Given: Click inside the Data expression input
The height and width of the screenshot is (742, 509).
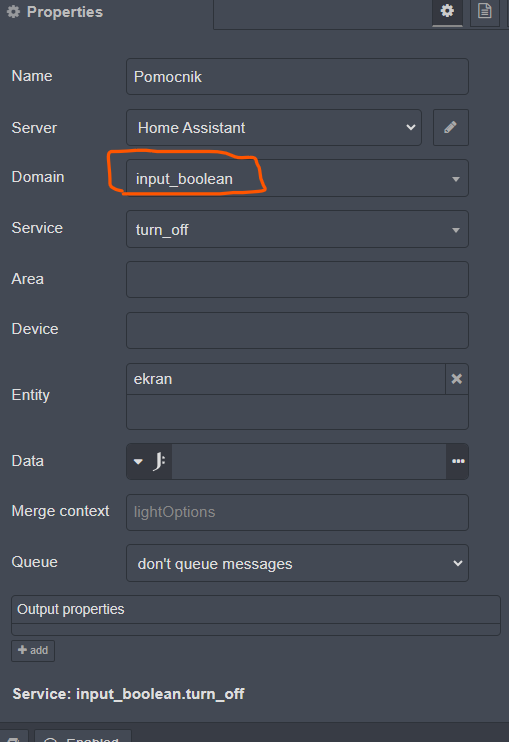Looking at the screenshot, I should coord(309,461).
